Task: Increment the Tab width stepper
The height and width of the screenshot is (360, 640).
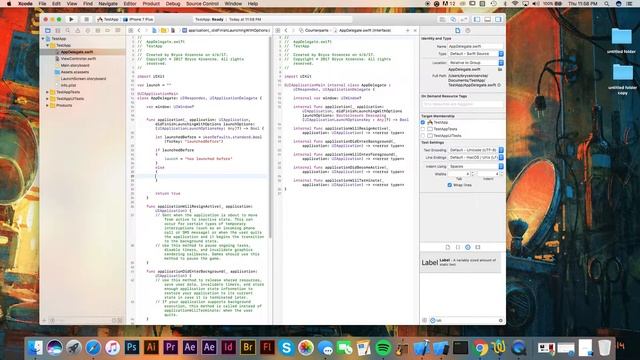Action: pos(473,173)
